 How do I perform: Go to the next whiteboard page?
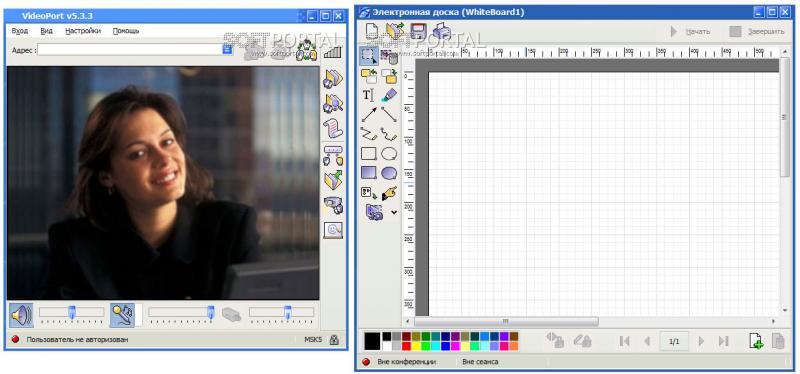click(702, 341)
